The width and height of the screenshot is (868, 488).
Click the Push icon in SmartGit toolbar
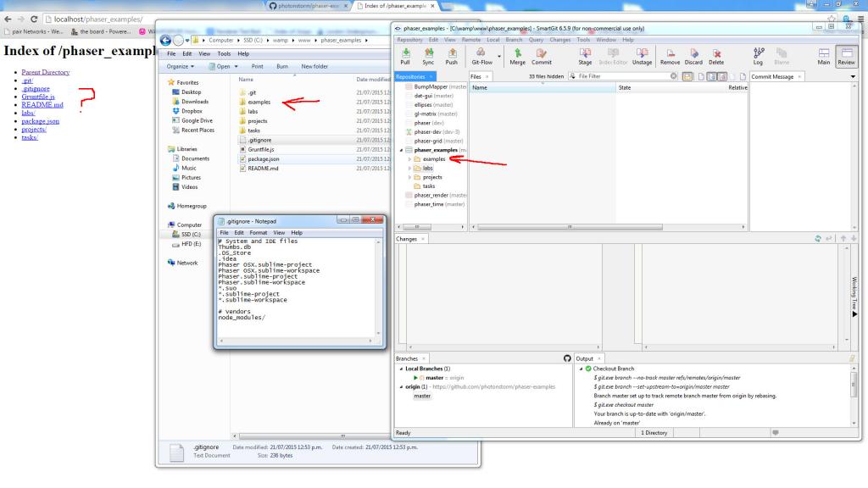tap(452, 56)
